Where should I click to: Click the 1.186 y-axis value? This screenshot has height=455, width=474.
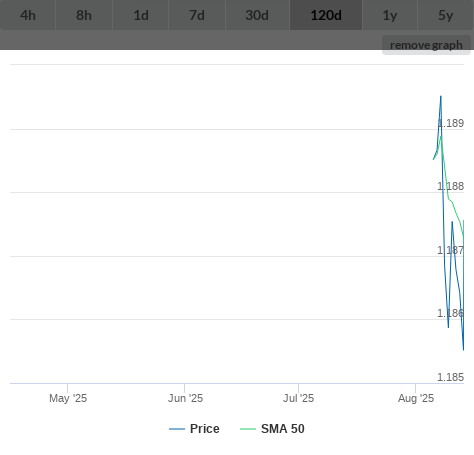tap(451, 313)
